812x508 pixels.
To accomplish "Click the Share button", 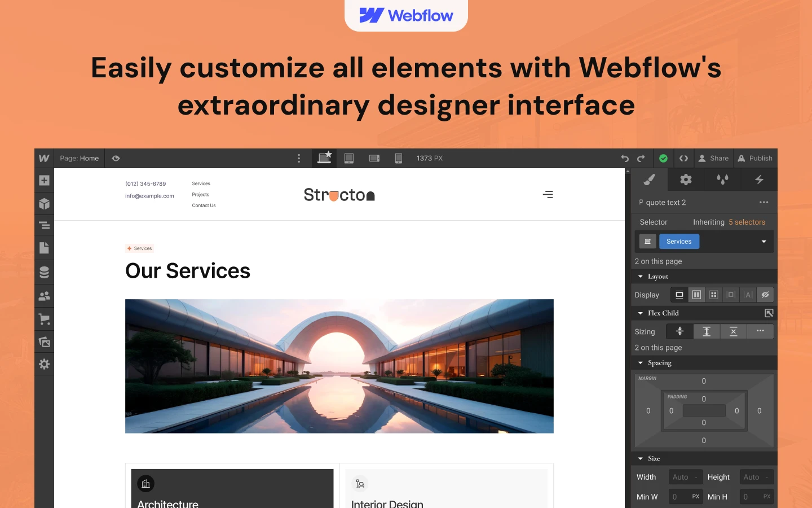I will pyautogui.click(x=713, y=159).
